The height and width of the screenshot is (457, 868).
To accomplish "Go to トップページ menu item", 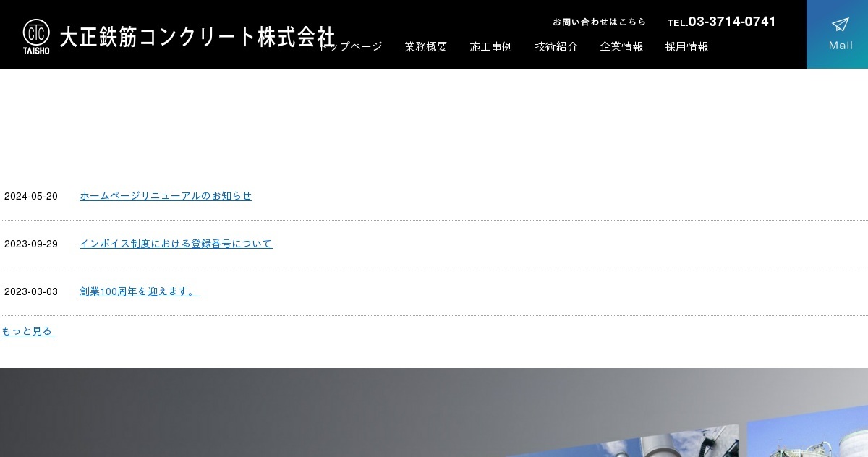I will (x=352, y=46).
